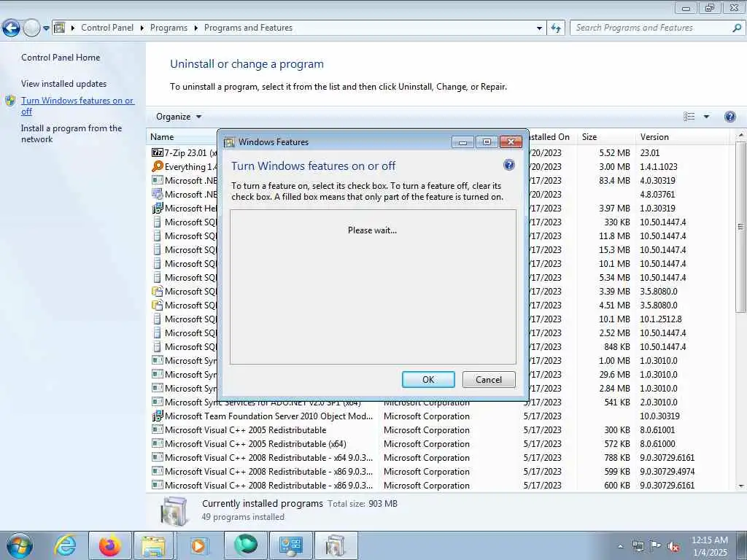Screen dimensions: 747x560
Task: Open Control Panel Home
Action: 61,57
